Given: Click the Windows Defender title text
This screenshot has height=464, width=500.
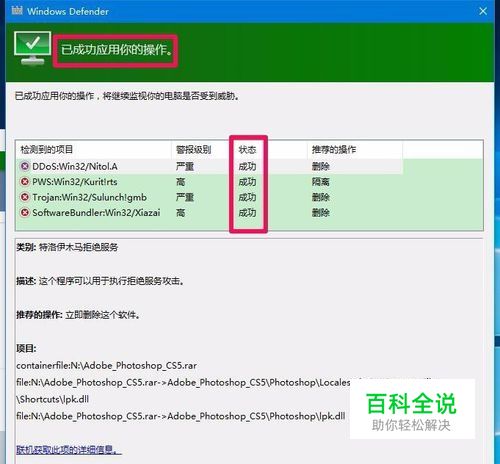Looking at the screenshot, I should pos(68,11).
